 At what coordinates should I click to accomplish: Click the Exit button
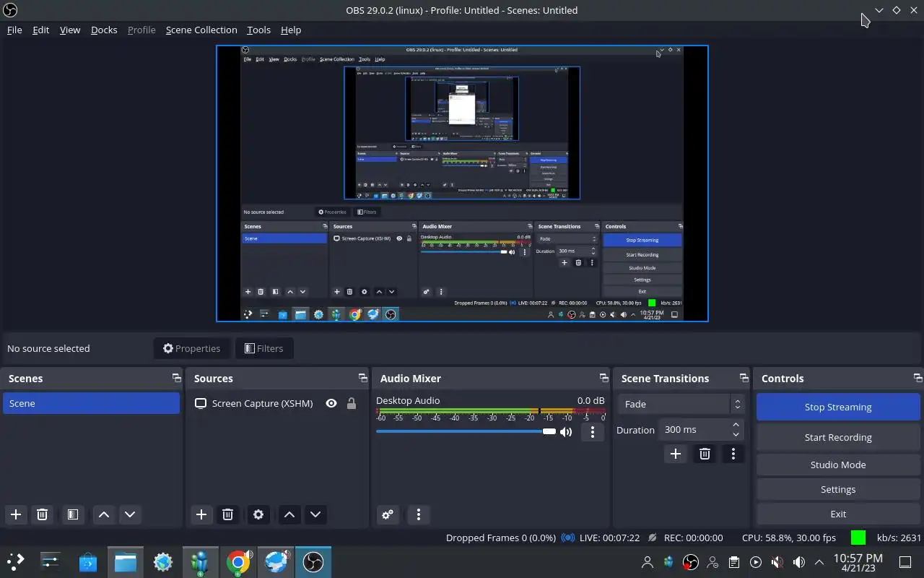(838, 514)
